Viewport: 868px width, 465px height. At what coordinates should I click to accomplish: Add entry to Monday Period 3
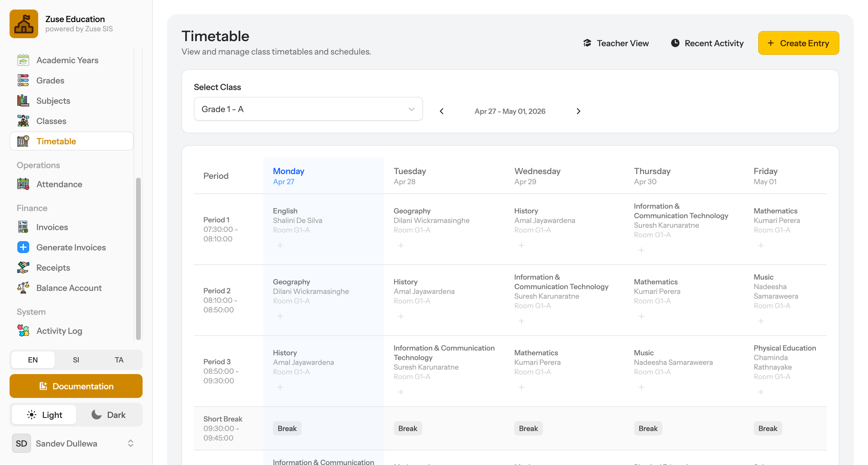click(280, 387)
